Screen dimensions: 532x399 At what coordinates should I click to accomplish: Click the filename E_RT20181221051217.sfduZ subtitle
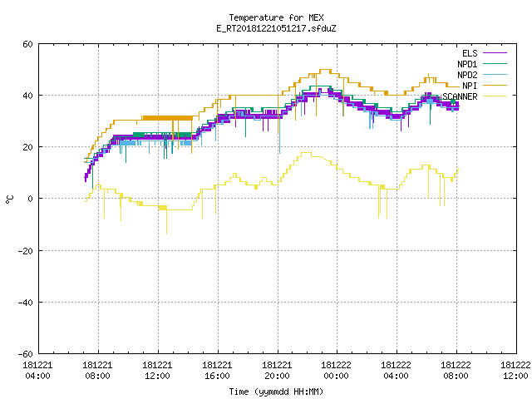(x=276, y=28)
